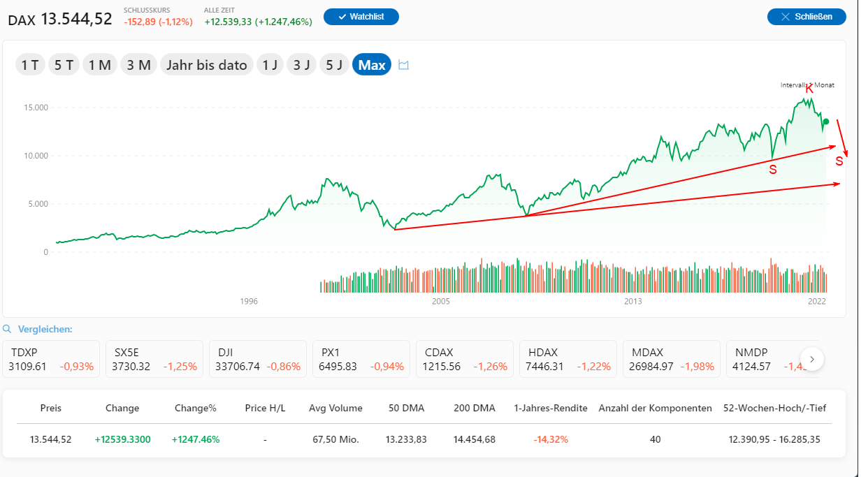Image resolution: width=868 pixels, height=477 pixels.
Task: Select the 1 M range tab
Action: [99, 65]
